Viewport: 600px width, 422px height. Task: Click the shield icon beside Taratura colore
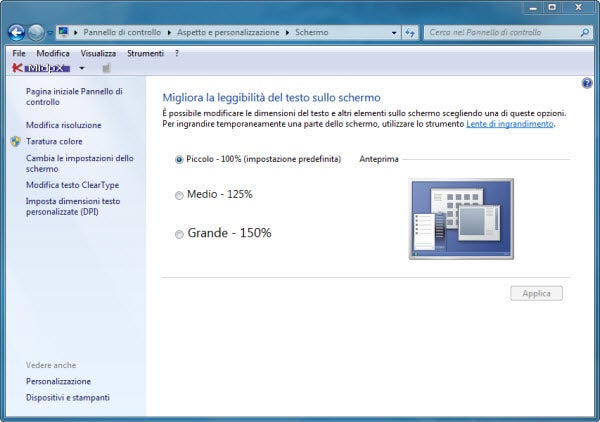[x=16, y=142]
